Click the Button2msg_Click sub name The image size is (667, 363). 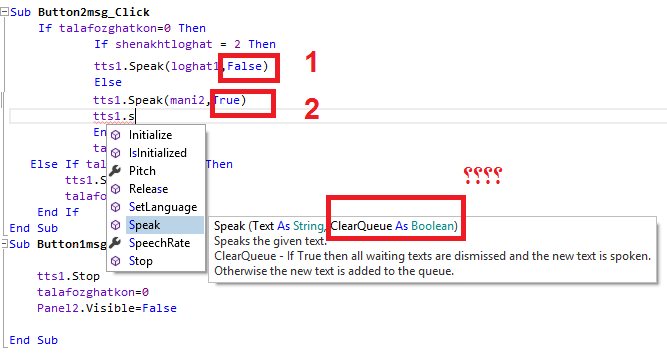(94, 12)
